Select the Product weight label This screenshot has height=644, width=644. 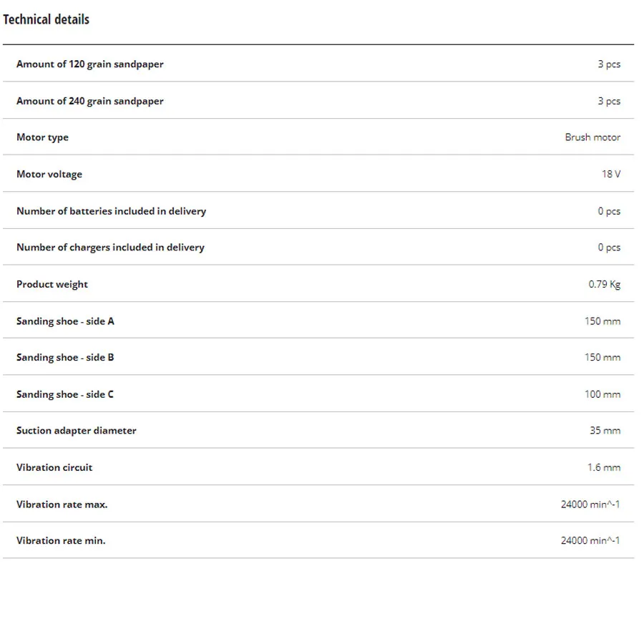coord(52,285)
